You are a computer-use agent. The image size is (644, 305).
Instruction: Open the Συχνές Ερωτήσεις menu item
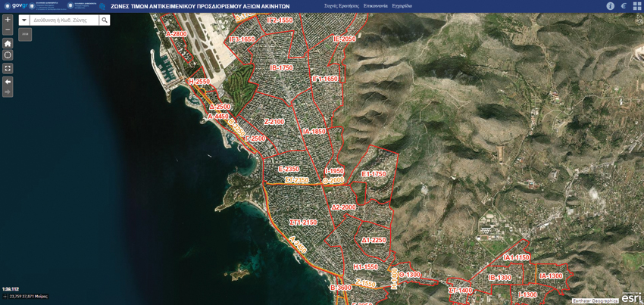(x=341, y=6)
